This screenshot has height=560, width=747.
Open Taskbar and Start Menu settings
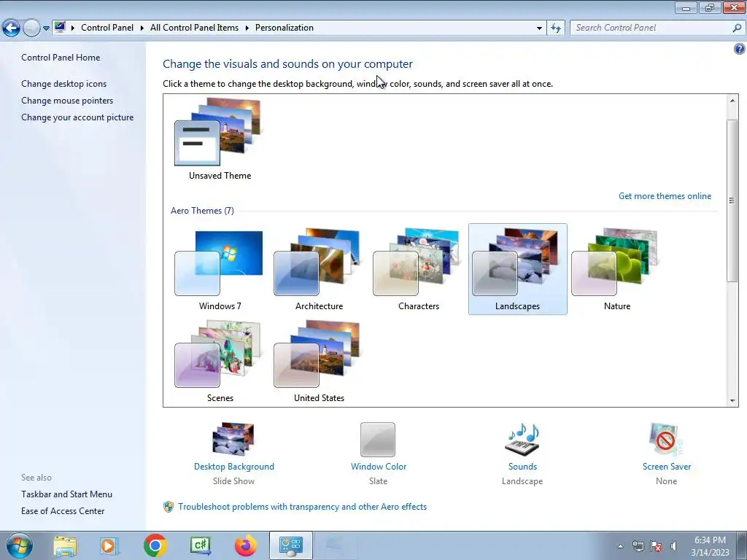(66, 494)
